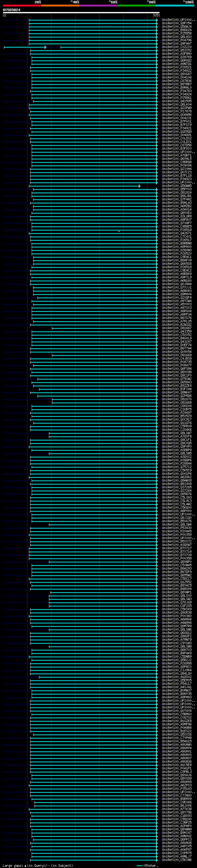Select hit UniRef100_Q39769

click(x=176, y=57)
